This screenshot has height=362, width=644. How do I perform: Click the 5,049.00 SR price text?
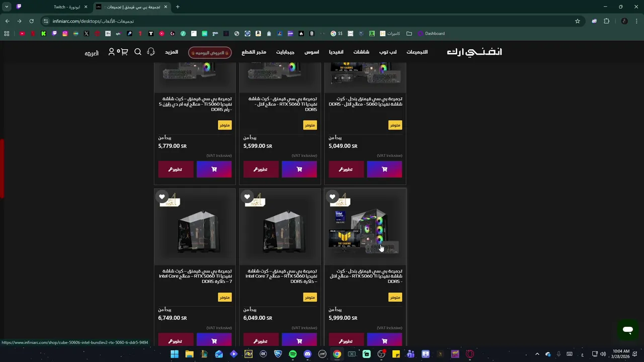point(343,146)
